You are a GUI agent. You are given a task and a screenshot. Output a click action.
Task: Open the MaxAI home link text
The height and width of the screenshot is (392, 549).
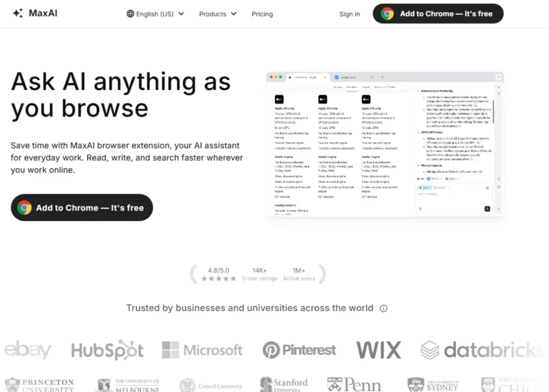pyautogui.click(x=43, y=13)
